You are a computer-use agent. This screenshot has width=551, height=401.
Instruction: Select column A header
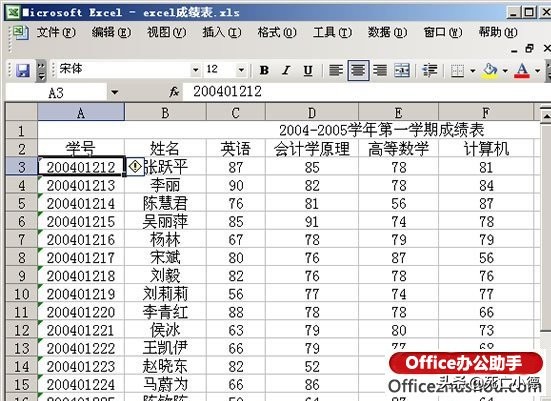tap(81, 112)
